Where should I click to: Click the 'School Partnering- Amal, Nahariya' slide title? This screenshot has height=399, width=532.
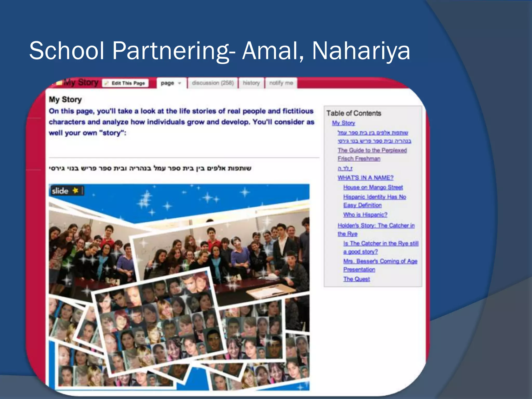220,51
